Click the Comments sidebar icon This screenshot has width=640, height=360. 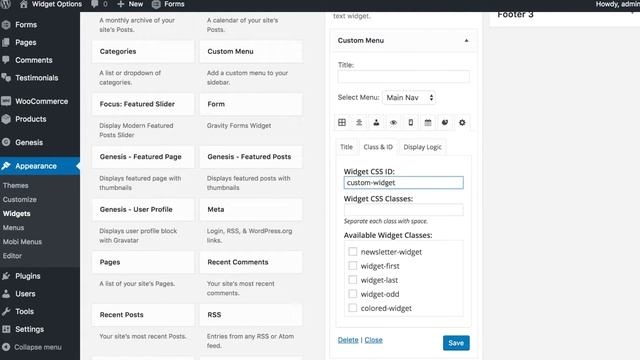[x=6, y=60]
